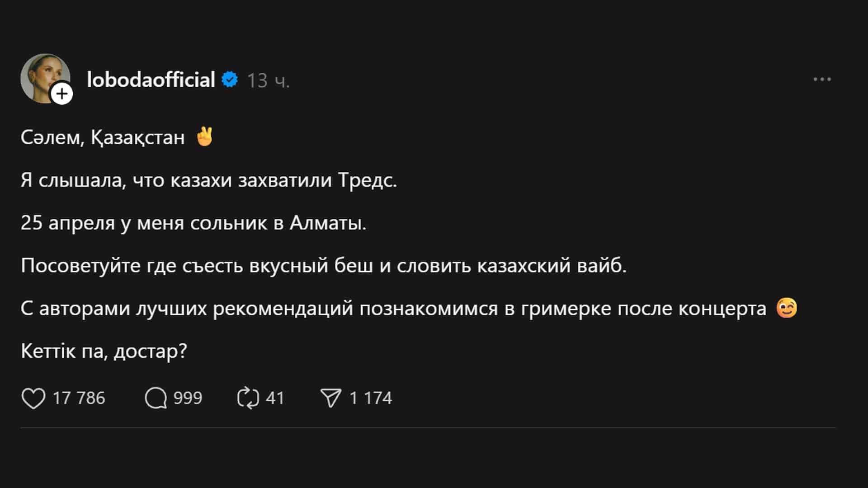Follow lobodaofficial with the plus button
The image size is (868, 488).
(62, 94)
